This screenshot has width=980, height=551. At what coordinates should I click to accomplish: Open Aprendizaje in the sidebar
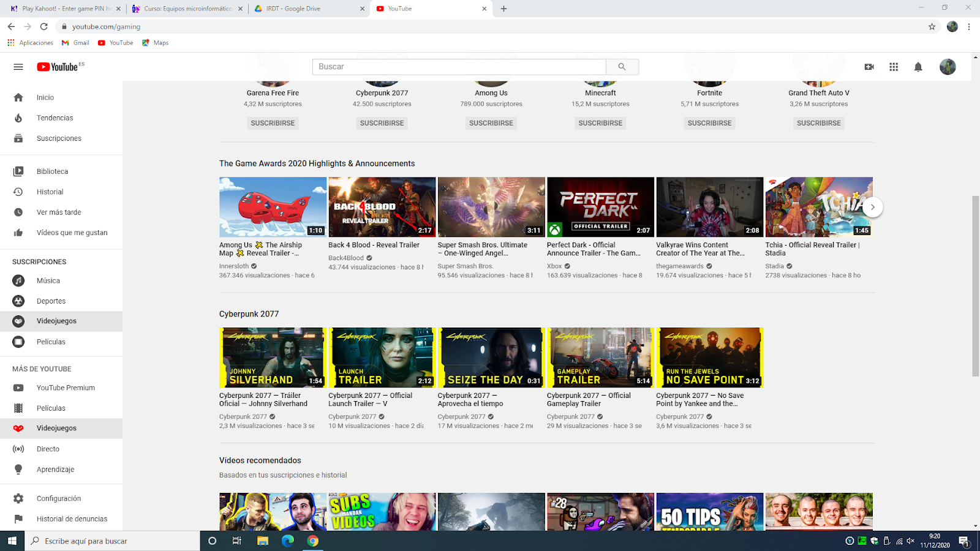[x=61, y=470]
